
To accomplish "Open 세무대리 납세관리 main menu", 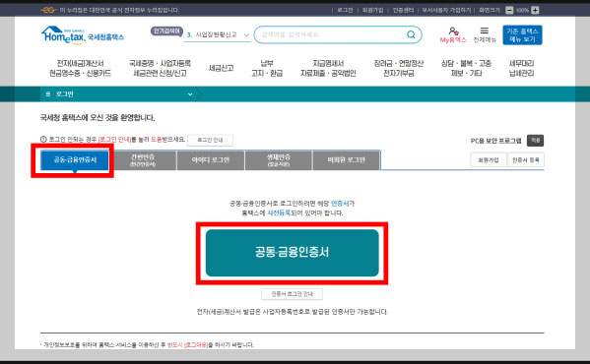I will [521, 68].
